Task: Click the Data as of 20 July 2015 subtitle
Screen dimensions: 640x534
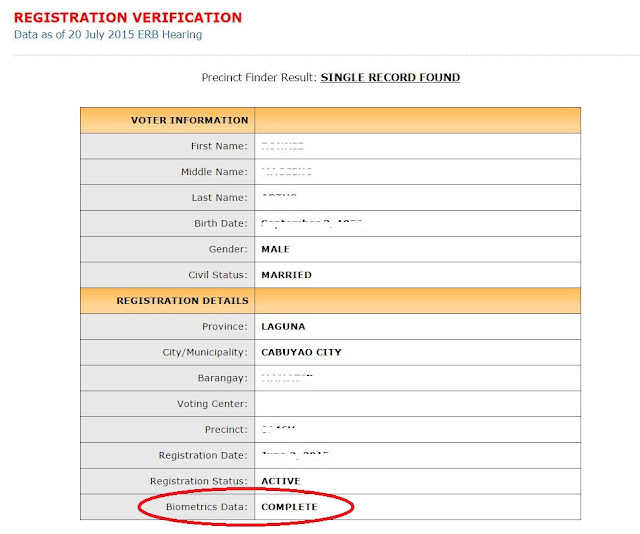Action: click(x=108, y=35)
